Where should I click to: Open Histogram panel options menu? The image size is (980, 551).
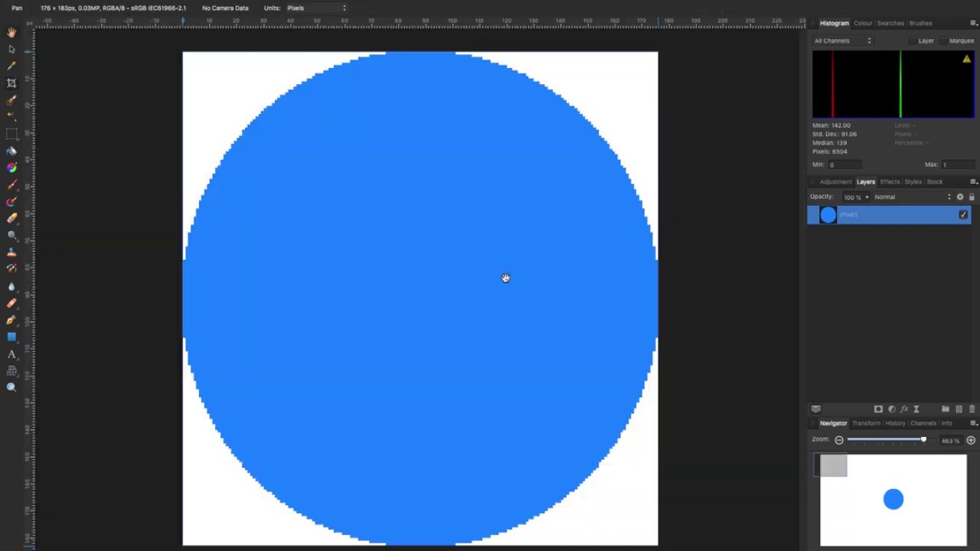coord(974,23)
